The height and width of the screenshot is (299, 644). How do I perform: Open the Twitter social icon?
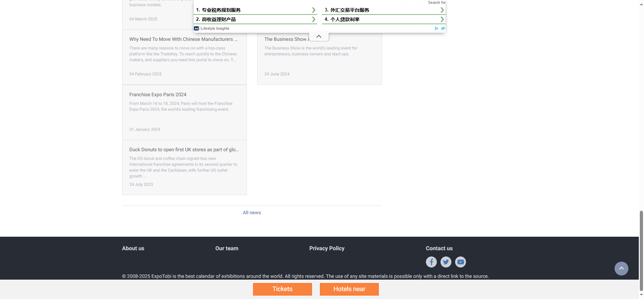pos(446,262)
